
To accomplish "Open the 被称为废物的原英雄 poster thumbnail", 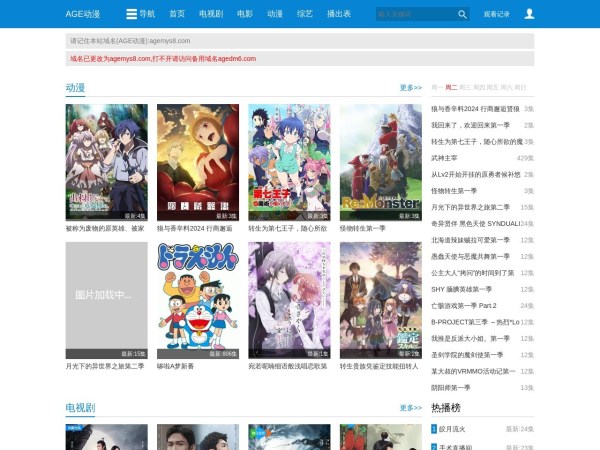I will point(106,162).
